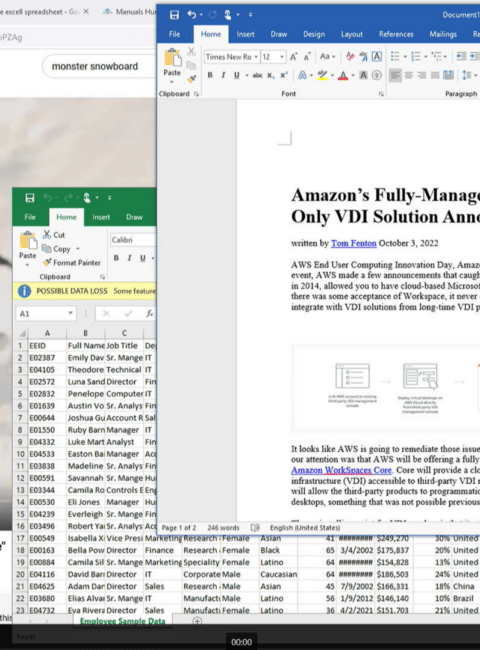Open Word File tab
Image resolution: width=480 pixels, height=650 pixels.
click(175, 34)
